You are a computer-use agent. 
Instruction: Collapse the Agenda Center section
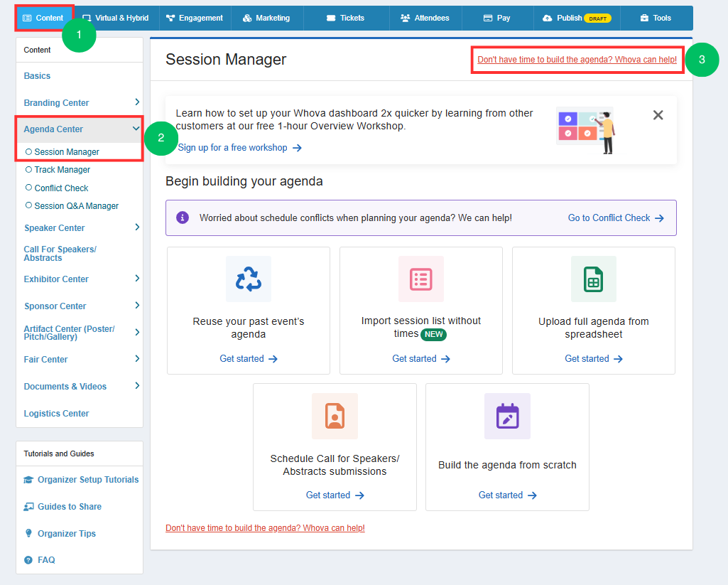(x=136, y=129)
